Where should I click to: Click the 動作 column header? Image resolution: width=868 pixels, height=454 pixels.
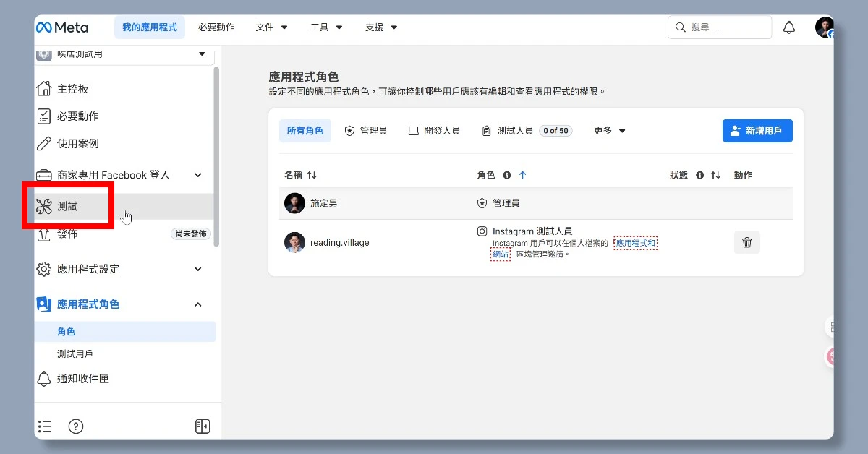pyautogui.click(x=743, y=175)
